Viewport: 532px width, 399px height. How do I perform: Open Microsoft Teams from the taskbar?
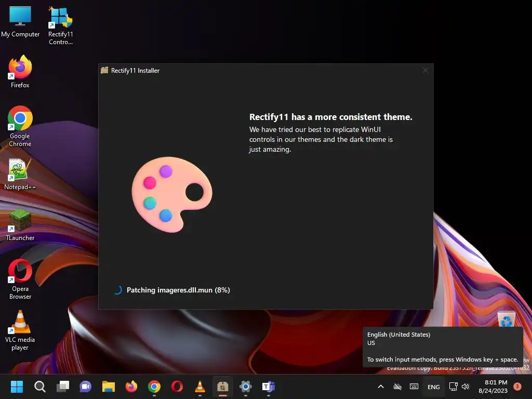click(x=269, y=387)
